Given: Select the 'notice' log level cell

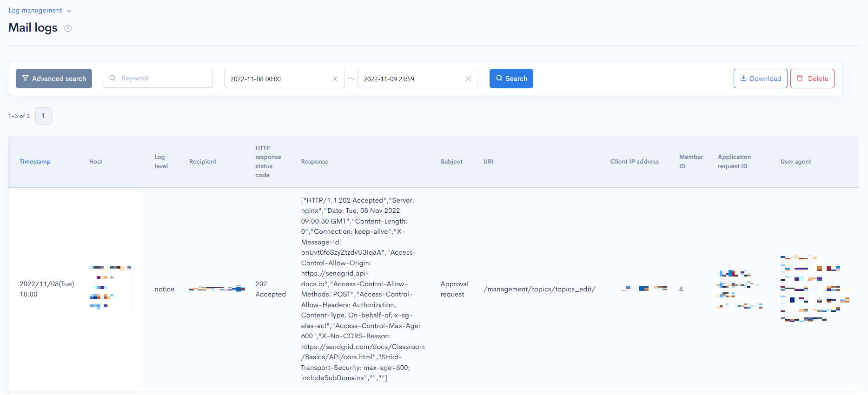Looking at the screenshot, I should point(165,289).
